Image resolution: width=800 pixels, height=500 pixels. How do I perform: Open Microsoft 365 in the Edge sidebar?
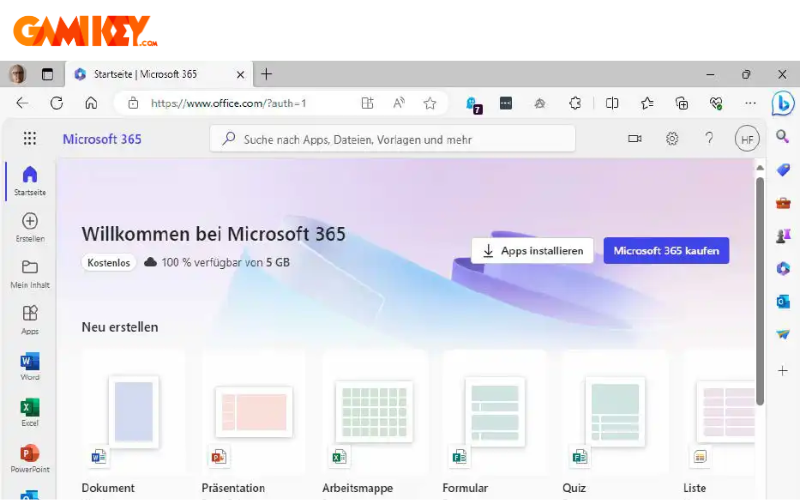coord(783,268)
